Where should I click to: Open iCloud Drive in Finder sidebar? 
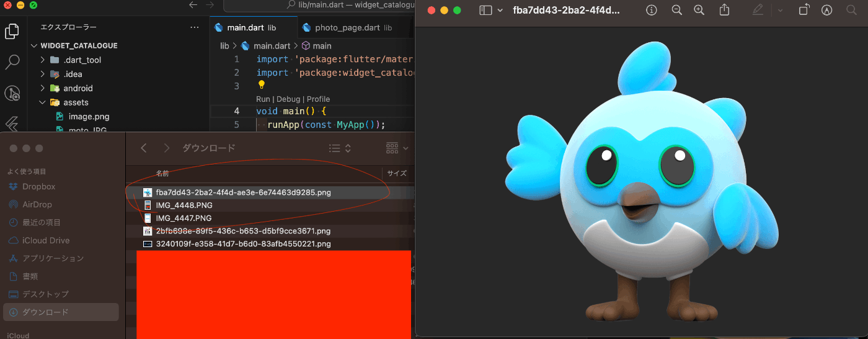tap(46, 241)
